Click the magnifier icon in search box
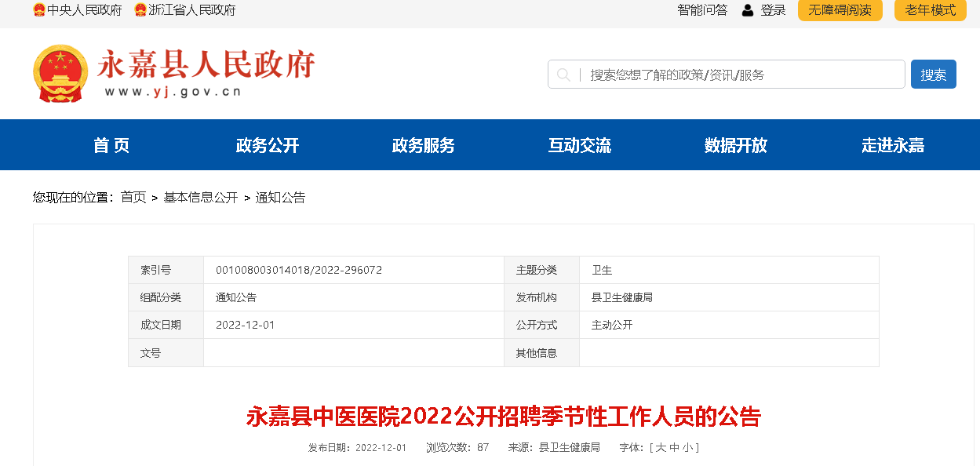This screenshot has width=980, height=466. point(563,75)
